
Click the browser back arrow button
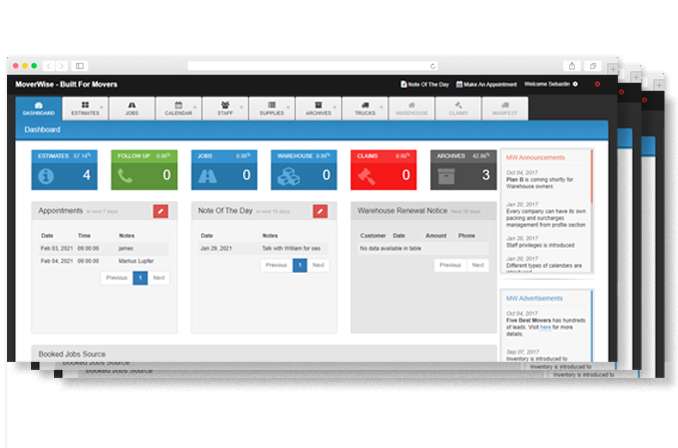(49, 66)
